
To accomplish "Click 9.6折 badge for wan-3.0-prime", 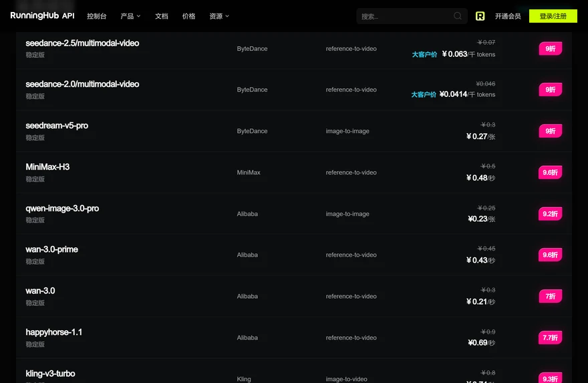I will 550,255.
